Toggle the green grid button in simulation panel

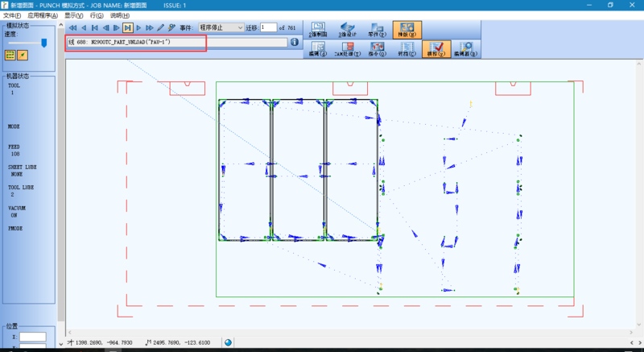tap(10, 55)
